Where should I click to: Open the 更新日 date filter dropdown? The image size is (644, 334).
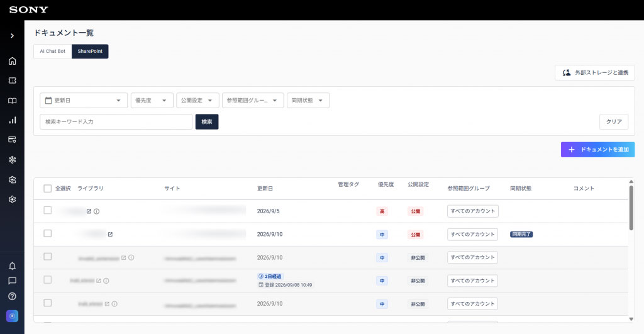(84, 100)
